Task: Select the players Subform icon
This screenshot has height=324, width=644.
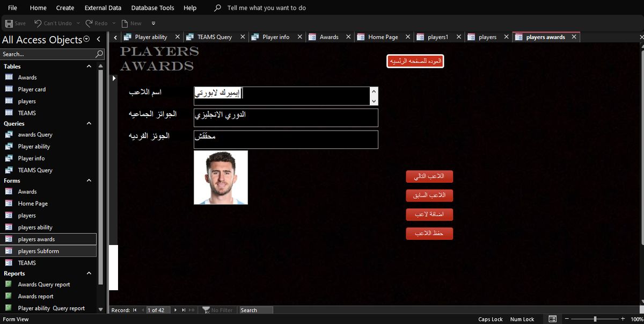Action: pyautogui.click(x=9, y=251)
